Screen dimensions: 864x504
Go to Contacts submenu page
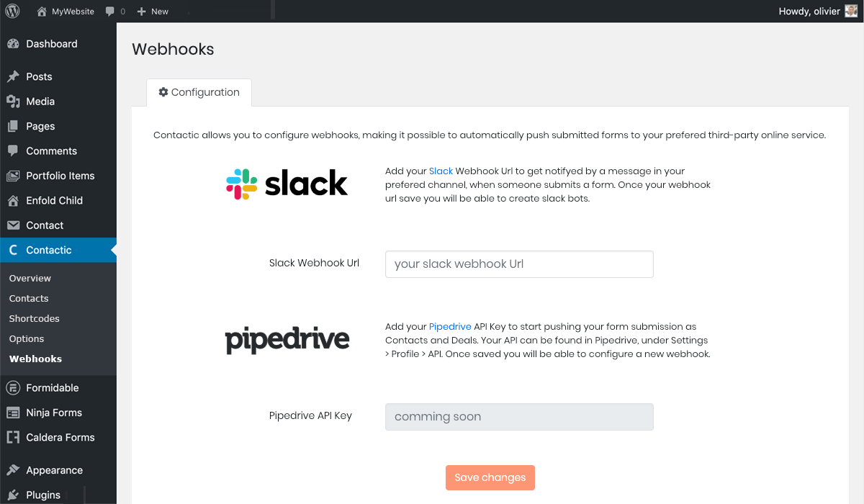point(29,299)
